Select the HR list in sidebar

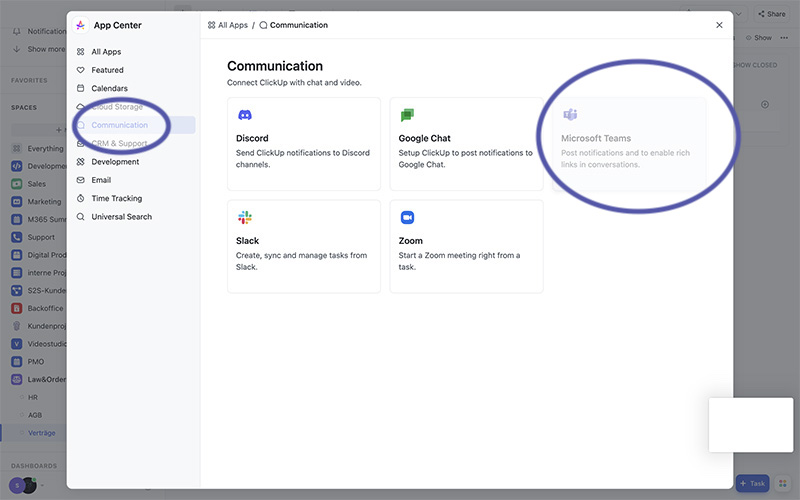point(33,397)
